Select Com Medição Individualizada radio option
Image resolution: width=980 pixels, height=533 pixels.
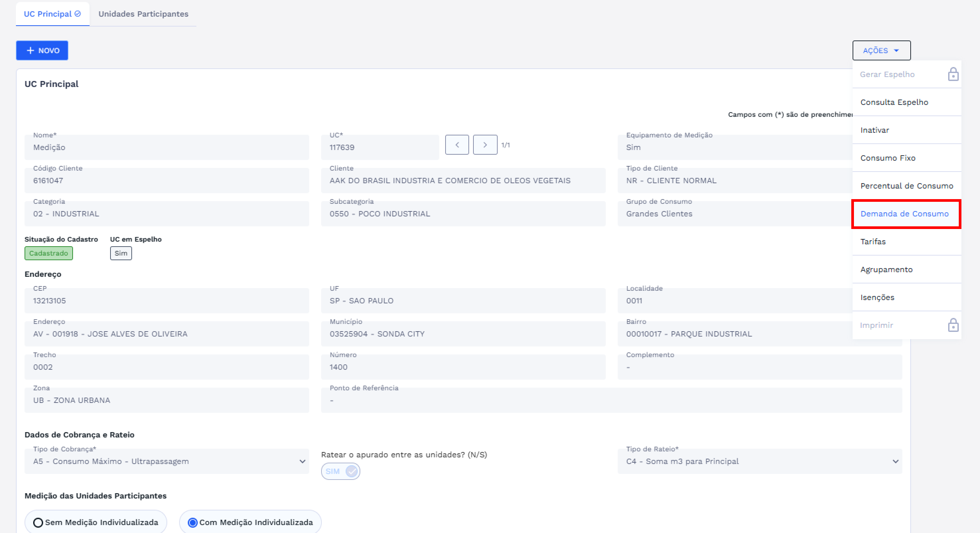click(x=193, y=522)
